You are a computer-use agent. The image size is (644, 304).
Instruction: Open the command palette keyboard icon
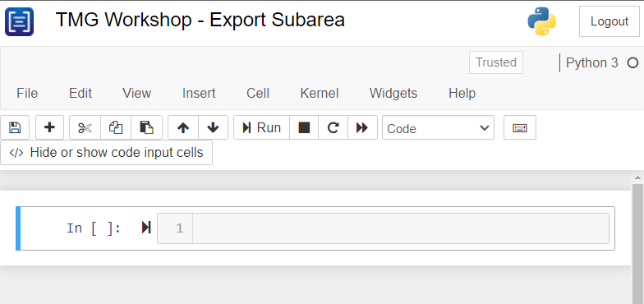point(520,128)
